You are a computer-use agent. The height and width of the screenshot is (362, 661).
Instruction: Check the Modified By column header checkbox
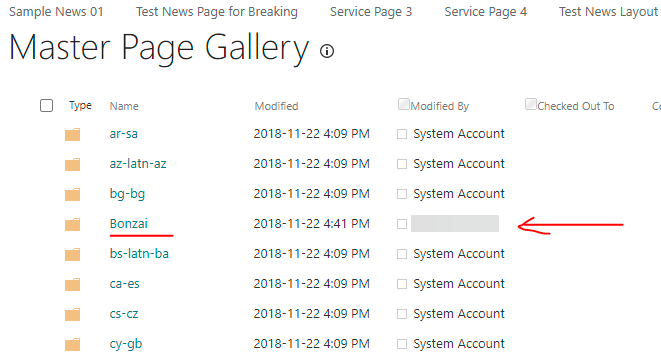(x=403, y=104)
